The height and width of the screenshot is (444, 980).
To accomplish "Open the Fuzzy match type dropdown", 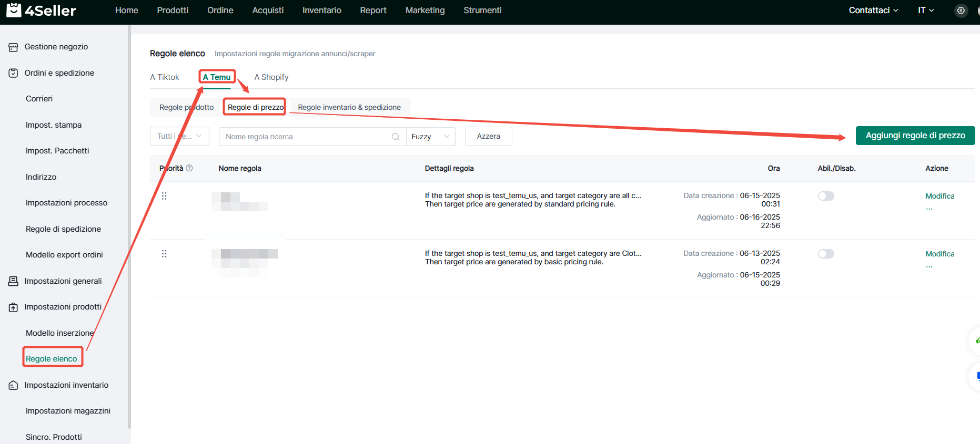I will (431, 137).
